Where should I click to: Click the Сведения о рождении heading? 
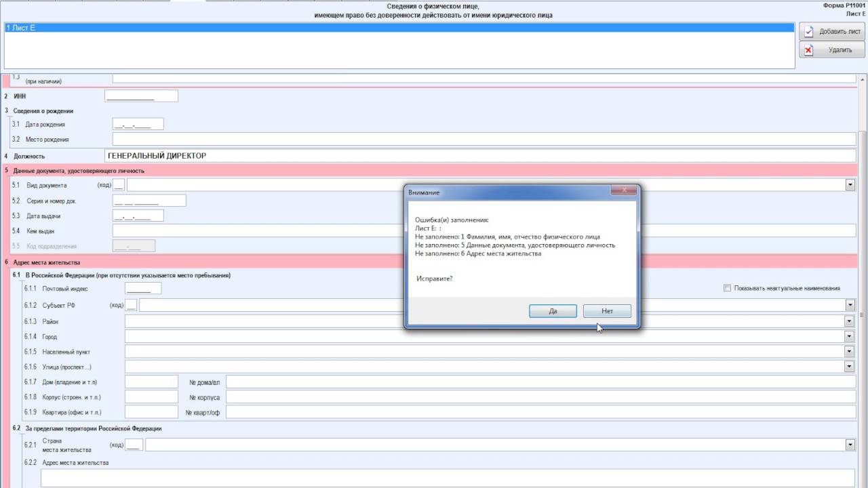point(43,110)
